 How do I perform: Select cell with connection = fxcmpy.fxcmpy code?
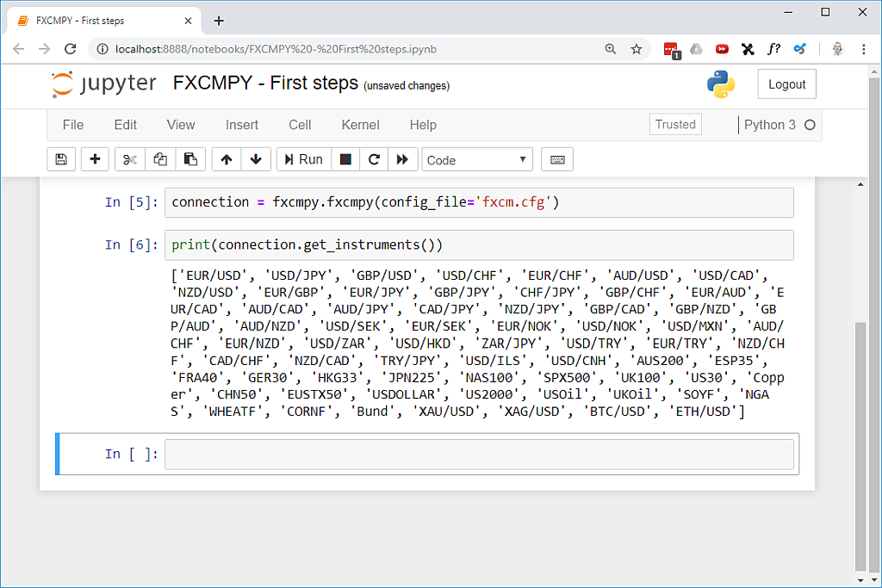pyautogui.click(x=479, y=202)
